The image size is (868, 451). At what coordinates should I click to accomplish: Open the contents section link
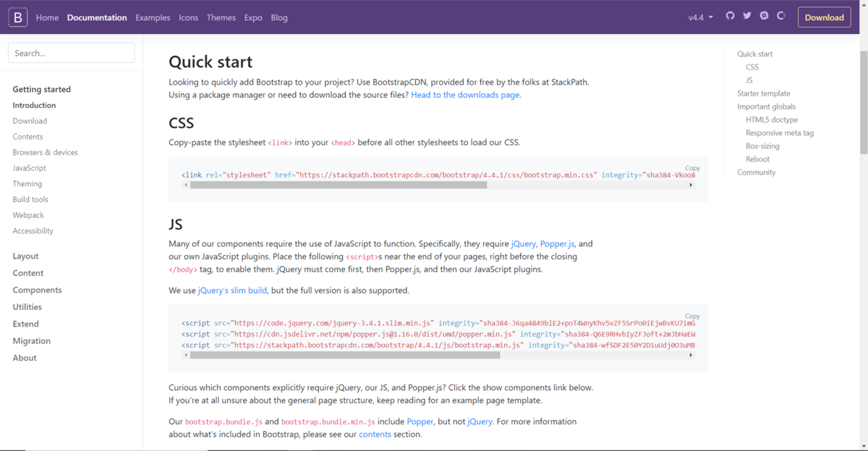tap(375, 434)
